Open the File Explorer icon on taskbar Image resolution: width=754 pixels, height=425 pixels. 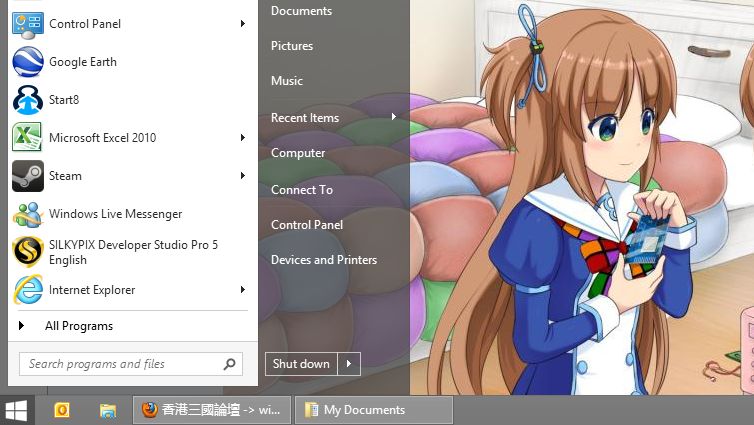(x=108, y=410)
